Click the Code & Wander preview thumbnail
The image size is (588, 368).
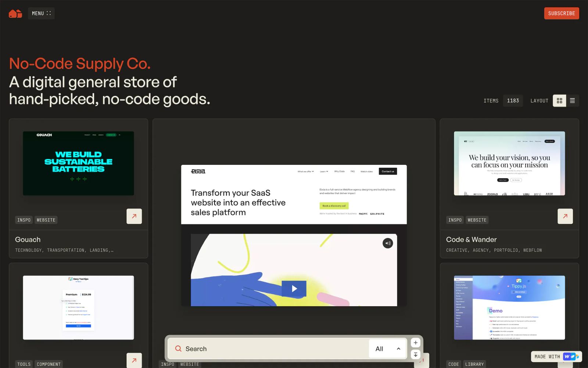pos(509,163)
